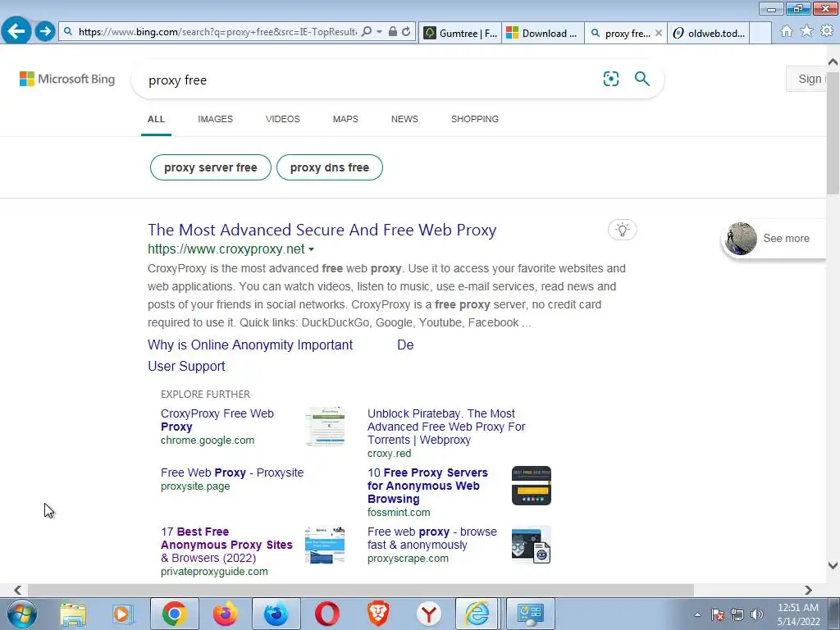Select the ALL search tab

157,119
